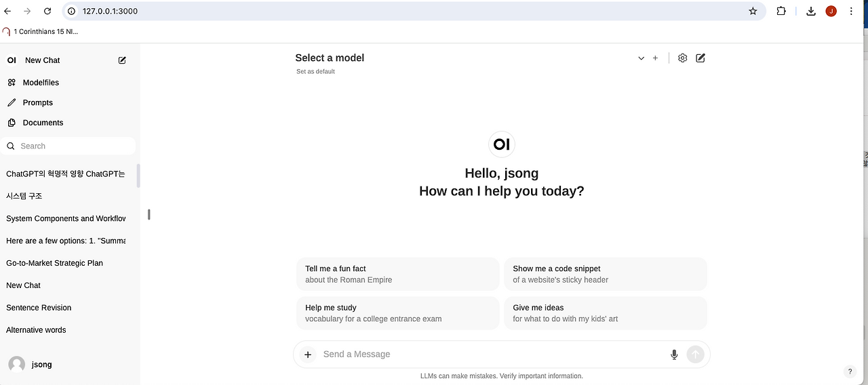The height and width of the screenshot is (385, 868).
Task: Open Modelfiles in the sidebar
Action: click(41, 83)
